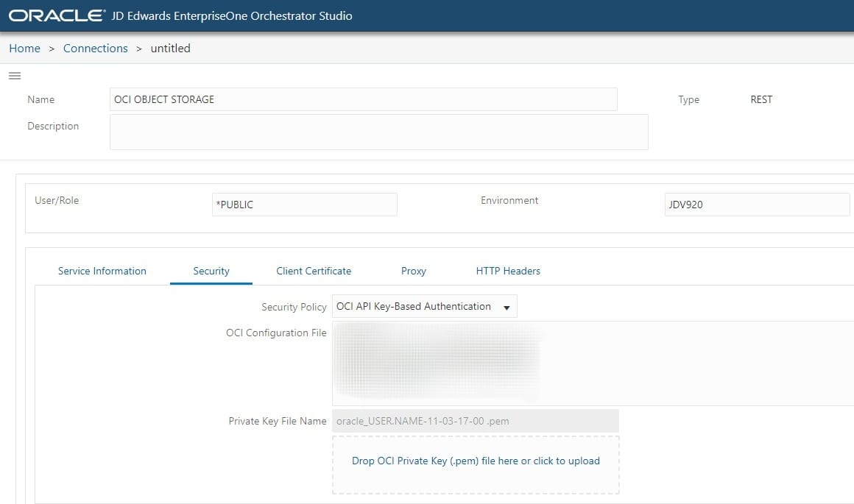The height and width of the screenshot is (504, 854).
Task: Open the Security Policy dropdown
Action: click(424, 306)
